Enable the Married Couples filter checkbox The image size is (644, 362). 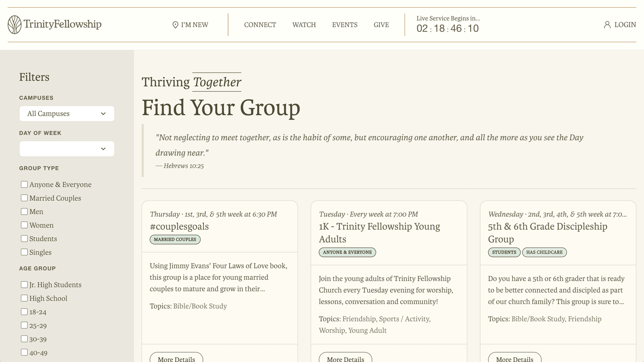pos(24,198)
